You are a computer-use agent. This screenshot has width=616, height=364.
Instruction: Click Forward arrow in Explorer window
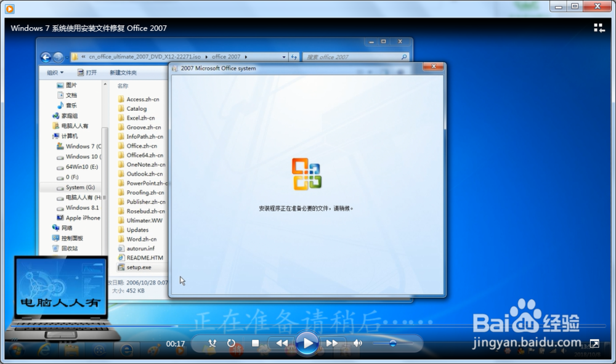[58, 57]
